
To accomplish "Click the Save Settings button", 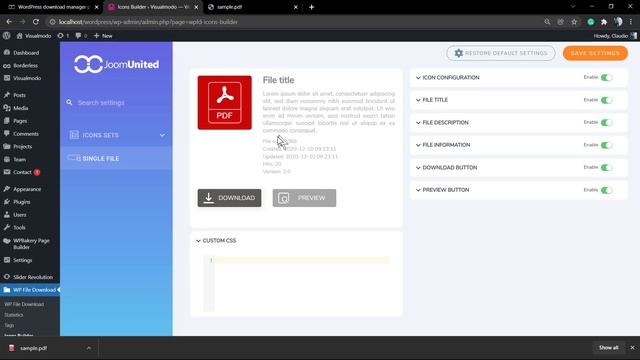I will (x=595, y=53).
